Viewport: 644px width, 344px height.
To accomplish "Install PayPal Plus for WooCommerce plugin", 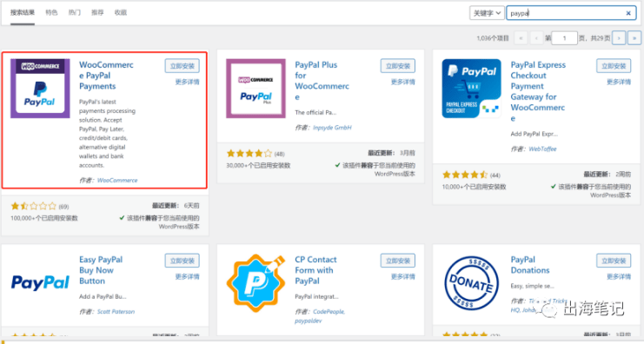I will [x=398, y=66].
